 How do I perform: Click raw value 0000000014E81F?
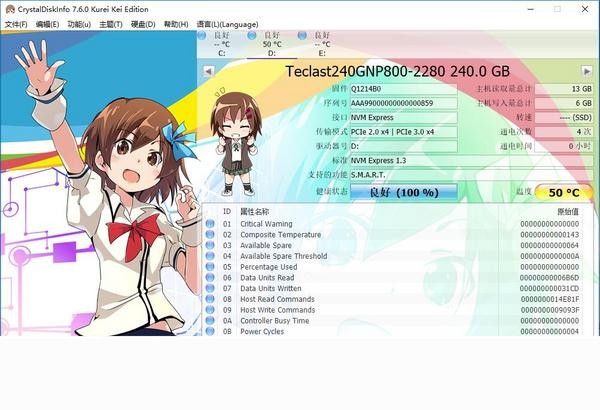(550, 299)
